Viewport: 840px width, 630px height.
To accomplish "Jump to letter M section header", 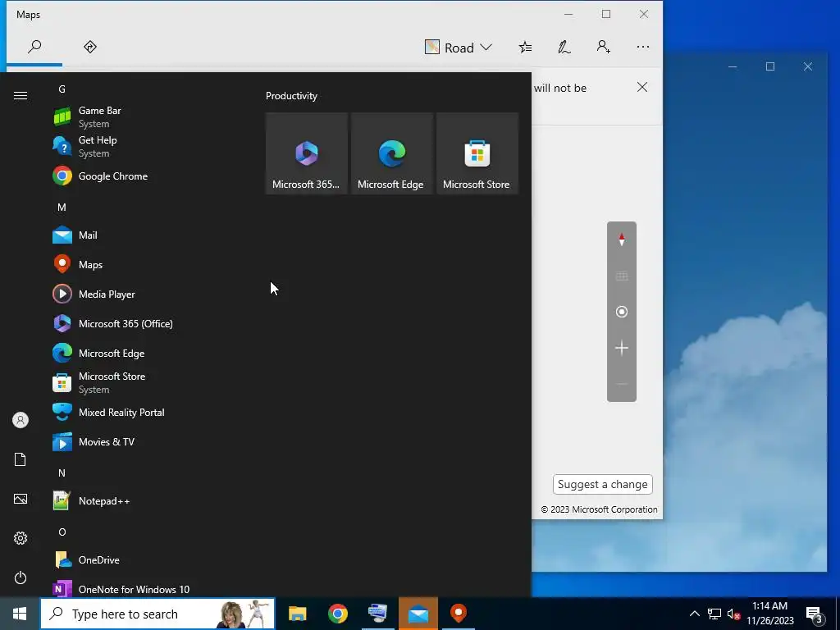I will click(x=62, y=208).
